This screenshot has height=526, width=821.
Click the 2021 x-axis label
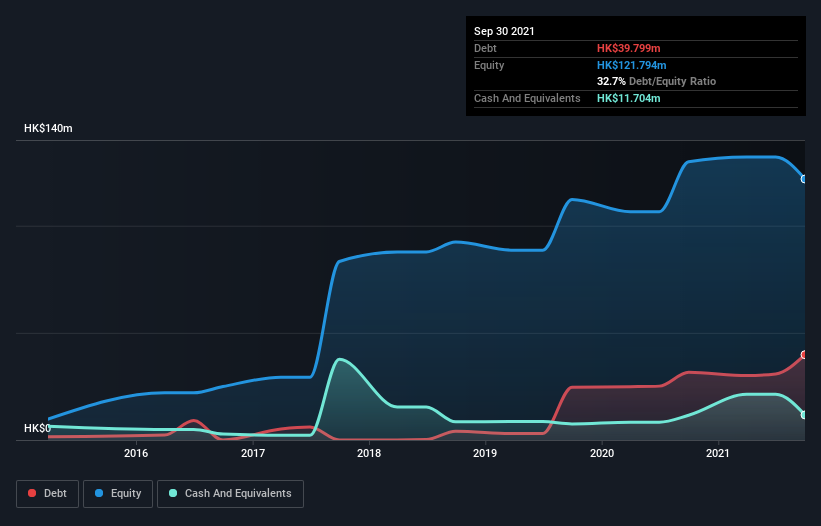pyautogui.click(x=718, y=453)
